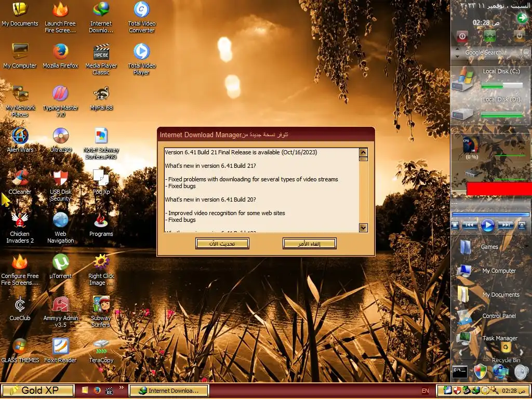Launch Mozilla Firefox from the desktop
This screenshot has height=399, width=532.
tap(60, 56)
